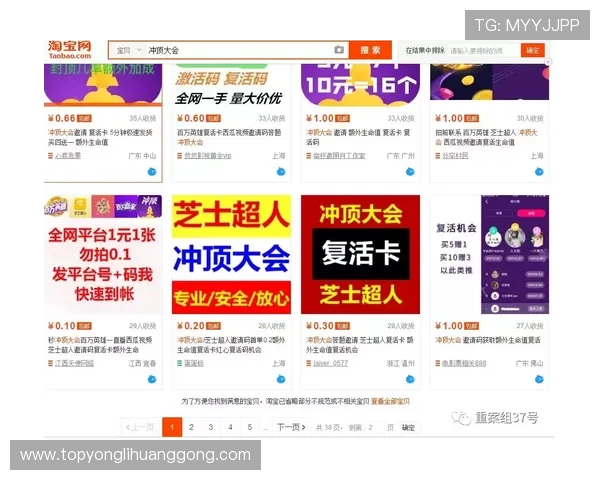Screen dimensions: 600x480
Task: Click the shop icon beside the 广东 佛山 seller
Action: [438, 363]
